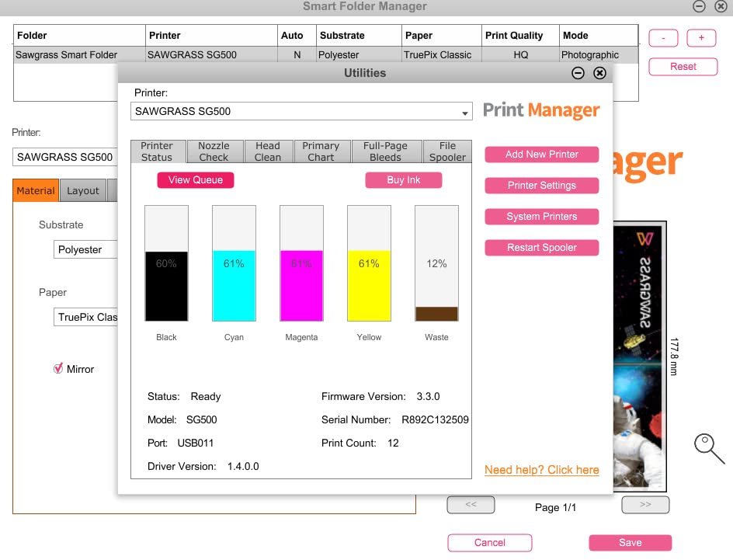Open the TruePix Classic paper dropdown
Image resolution: width=733 pixels, height=560 pixels.
tap(85, 316)
